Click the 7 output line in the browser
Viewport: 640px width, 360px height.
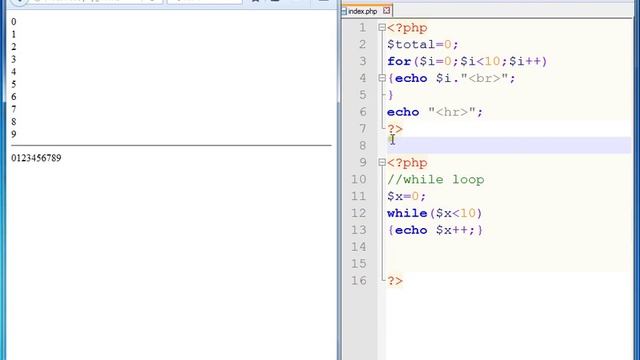14,109
